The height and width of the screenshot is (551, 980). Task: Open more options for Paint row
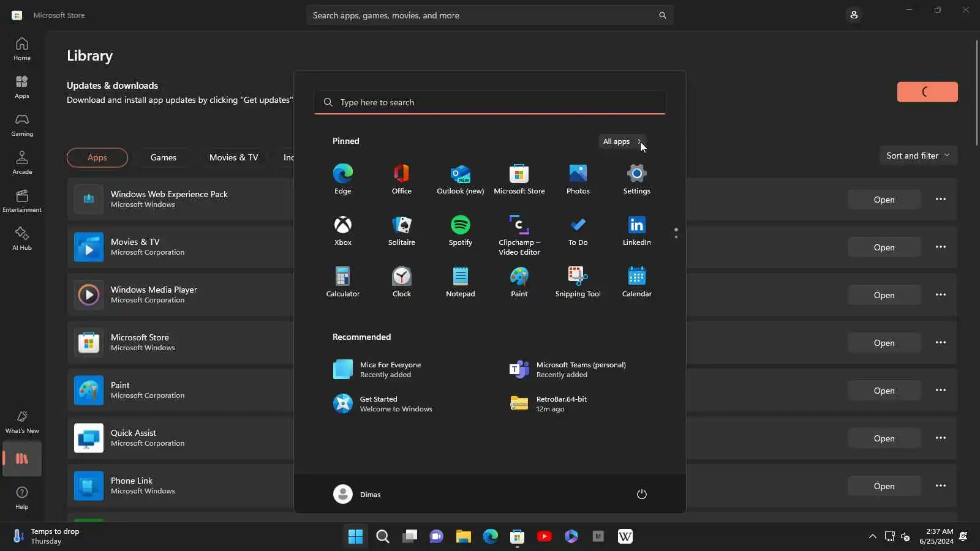940,390
